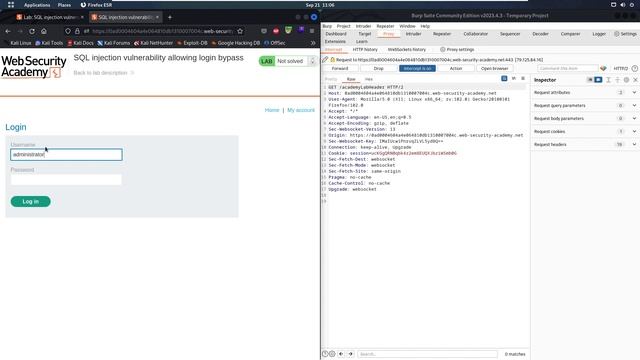Switch to Pretty message view
This screenshot has height=360, width=640.
pos(331,79)
